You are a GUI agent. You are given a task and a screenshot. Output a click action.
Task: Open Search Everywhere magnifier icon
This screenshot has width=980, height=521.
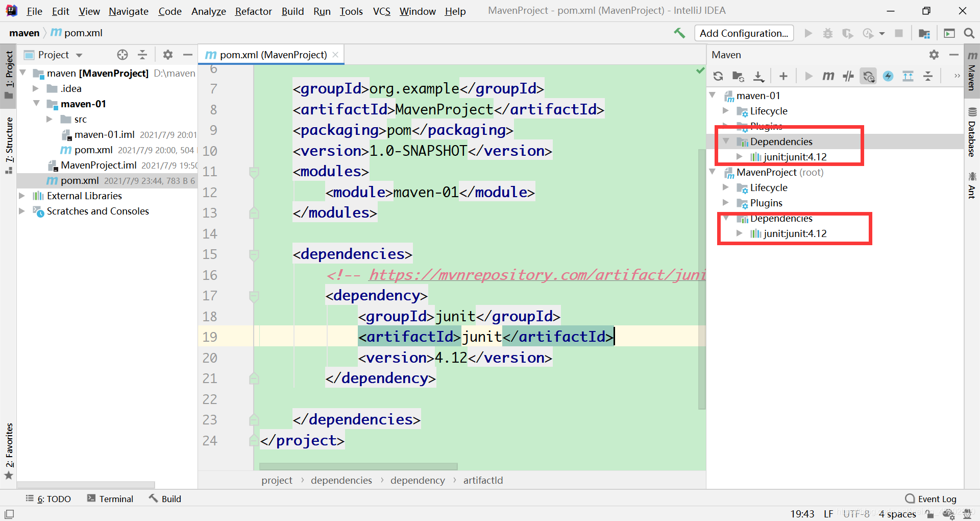point(969,33)
